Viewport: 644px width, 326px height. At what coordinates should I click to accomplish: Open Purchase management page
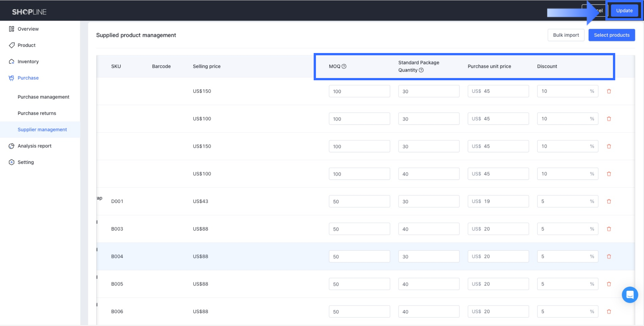click(x=43, y=97)
